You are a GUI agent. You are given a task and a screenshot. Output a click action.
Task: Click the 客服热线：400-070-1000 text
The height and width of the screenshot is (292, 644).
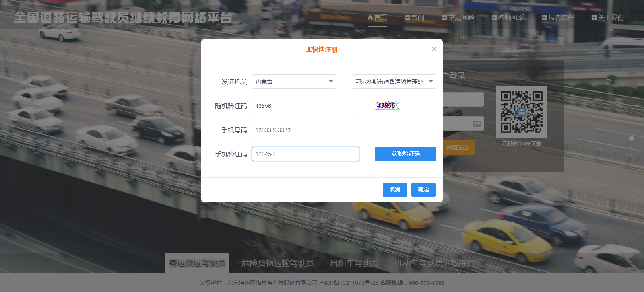coord(413,283)
